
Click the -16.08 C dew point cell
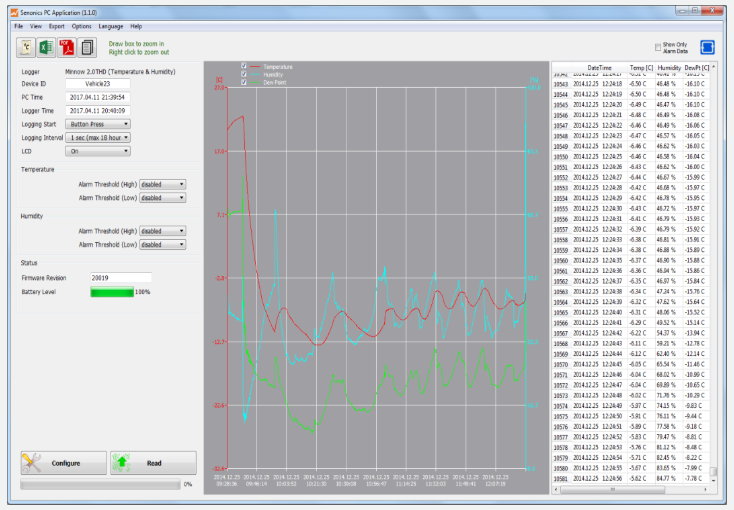tap(695, 115)
